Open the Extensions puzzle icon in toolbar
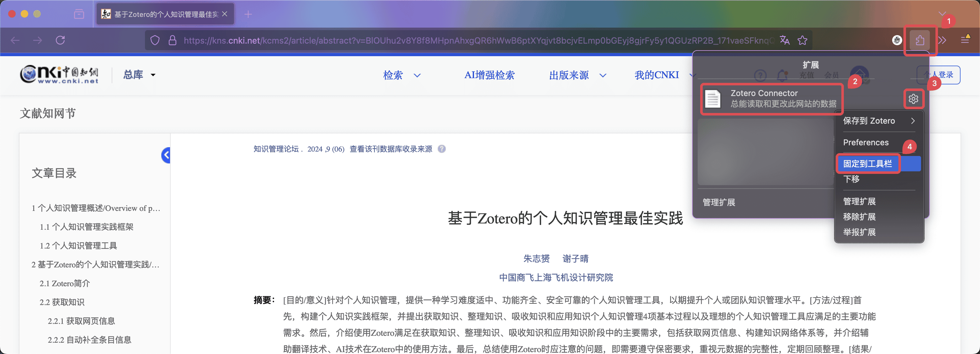The height and width of the screenshot is (354, 980). pos(920,40)
